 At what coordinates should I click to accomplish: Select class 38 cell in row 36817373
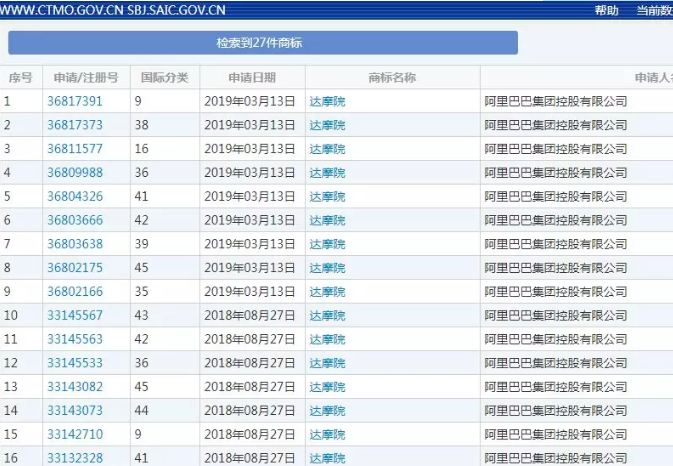pyautogui.click(x=165, y=125)
